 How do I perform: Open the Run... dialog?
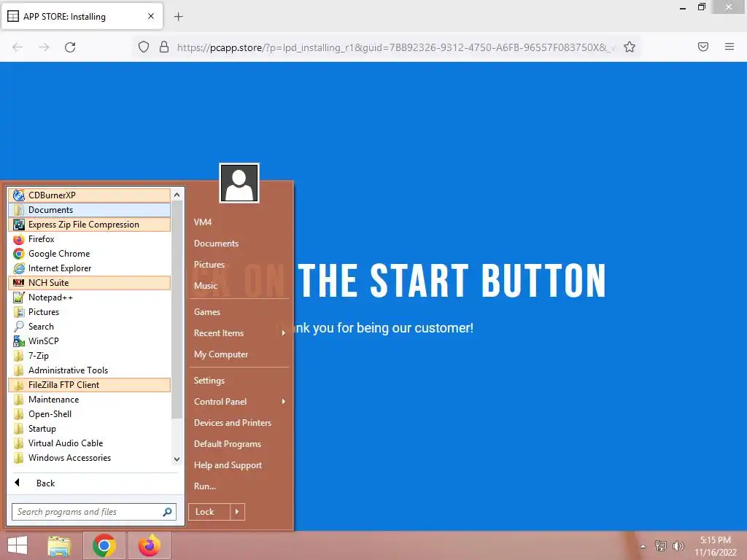coord(239,486)
